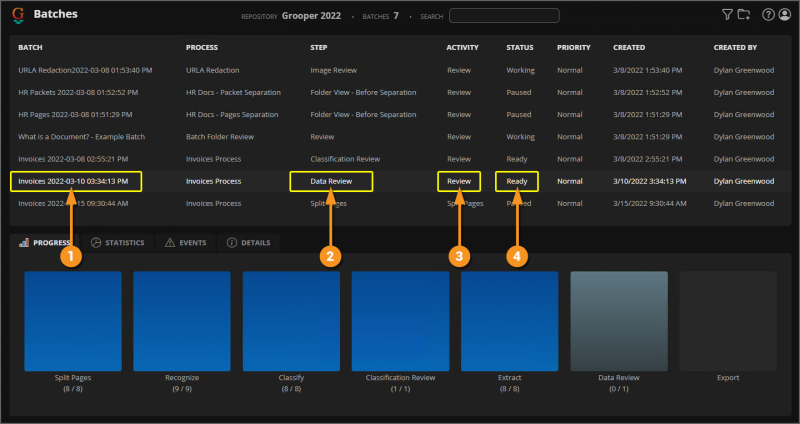Viewport: 800px width, 424px height.
Task: Click the new batch folder icon
Action: point(743,15)
